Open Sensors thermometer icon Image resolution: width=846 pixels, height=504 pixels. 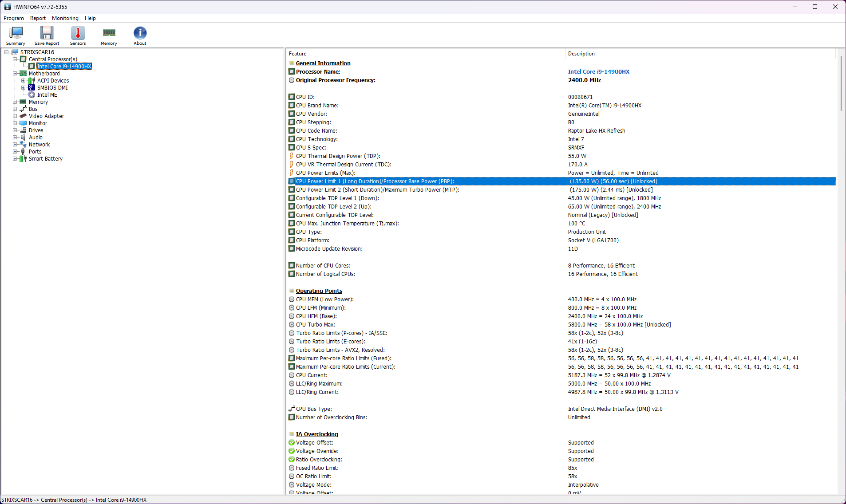(78, 33)
